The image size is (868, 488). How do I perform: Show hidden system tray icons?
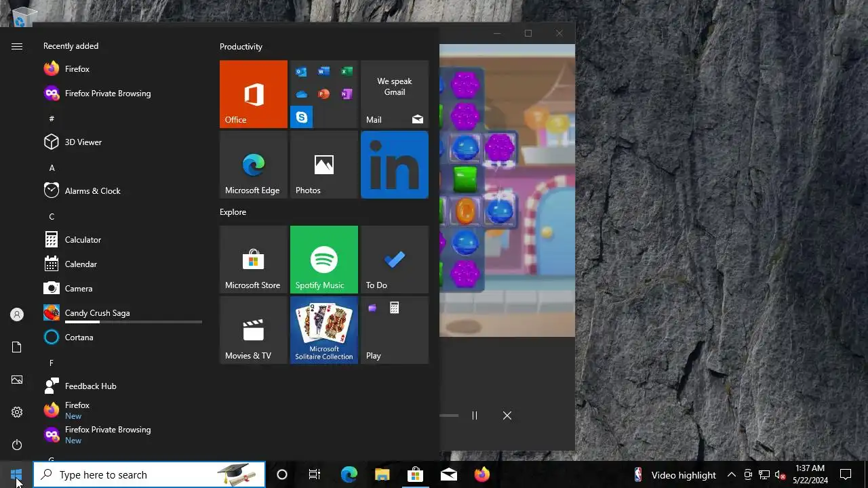click(731, 474)
